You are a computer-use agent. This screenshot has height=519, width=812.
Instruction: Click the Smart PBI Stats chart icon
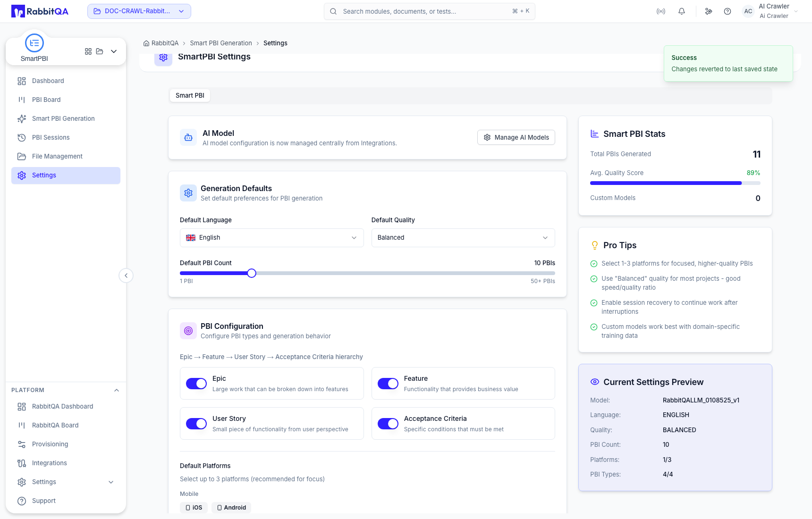[x=595, y=134]
